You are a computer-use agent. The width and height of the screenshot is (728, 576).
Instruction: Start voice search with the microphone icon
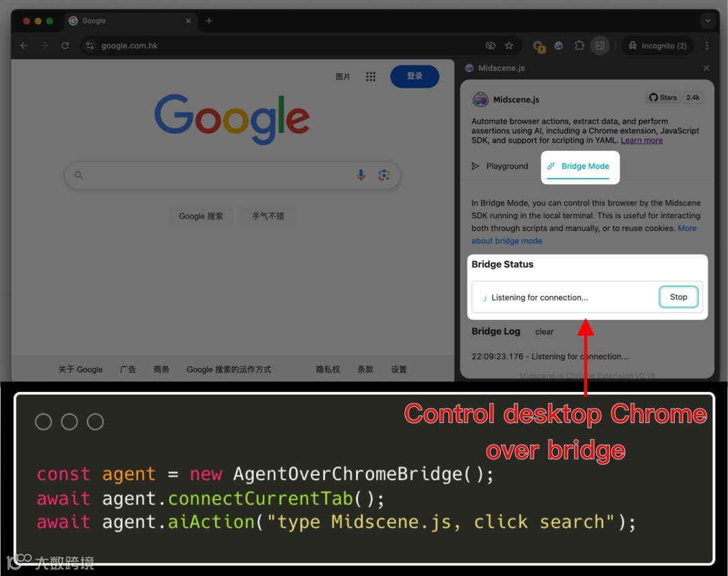coord(361,175)
